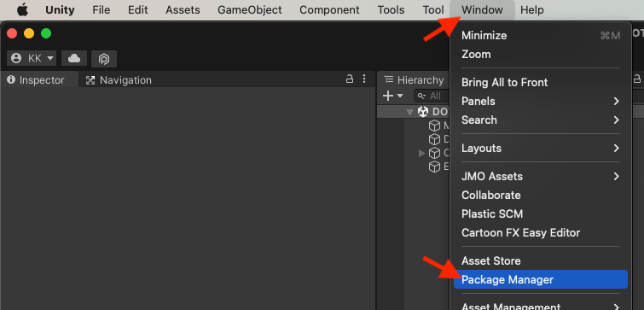Open the Package Manager
The image size is (644, 310).
click(541, 279)
